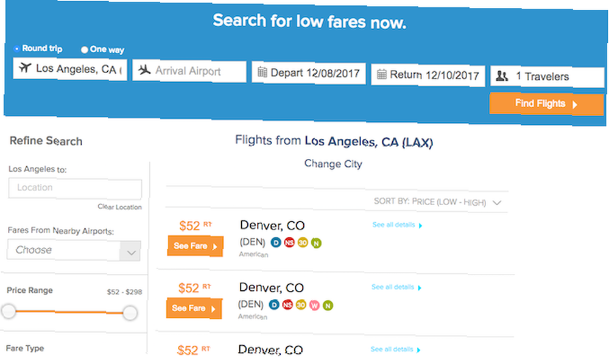Click the Location input field
This screenshot has width=609, height=364.
75,188
